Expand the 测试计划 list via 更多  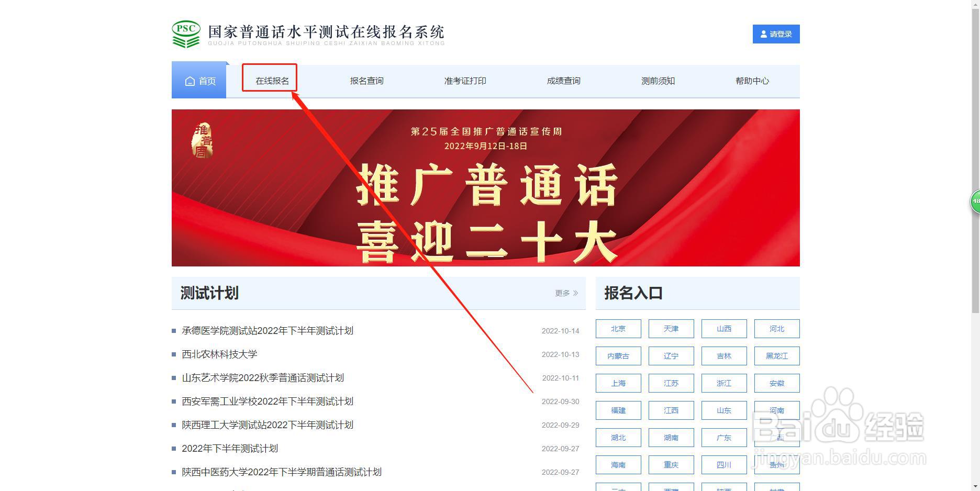coord(562,293)
